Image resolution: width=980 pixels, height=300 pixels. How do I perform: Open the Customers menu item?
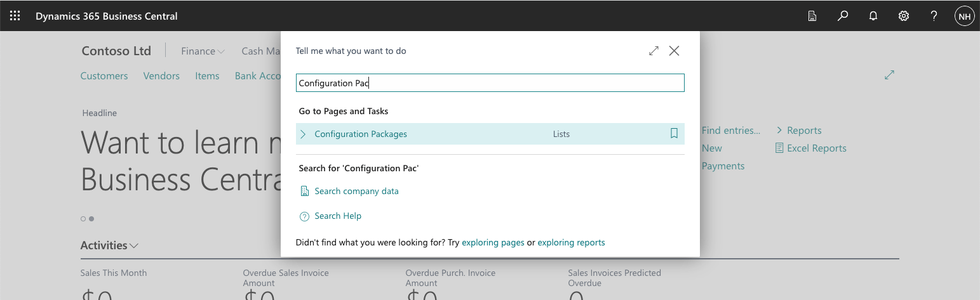pyautogui.click(x=104, y=75)
